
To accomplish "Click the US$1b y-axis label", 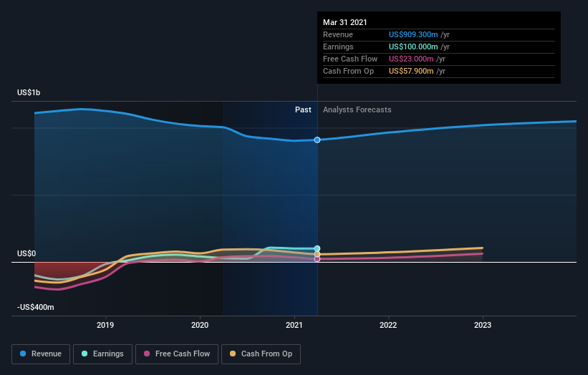I will pos(29,92).
